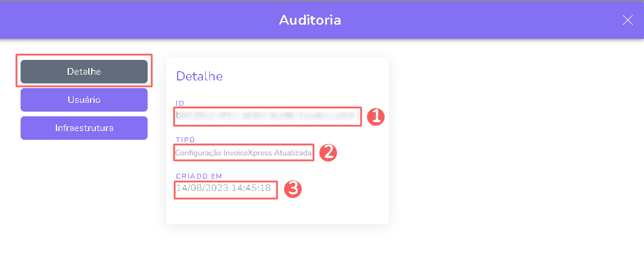
Task: Click the white Detalhe card's blank bottom area
Action: pos(277,211)
